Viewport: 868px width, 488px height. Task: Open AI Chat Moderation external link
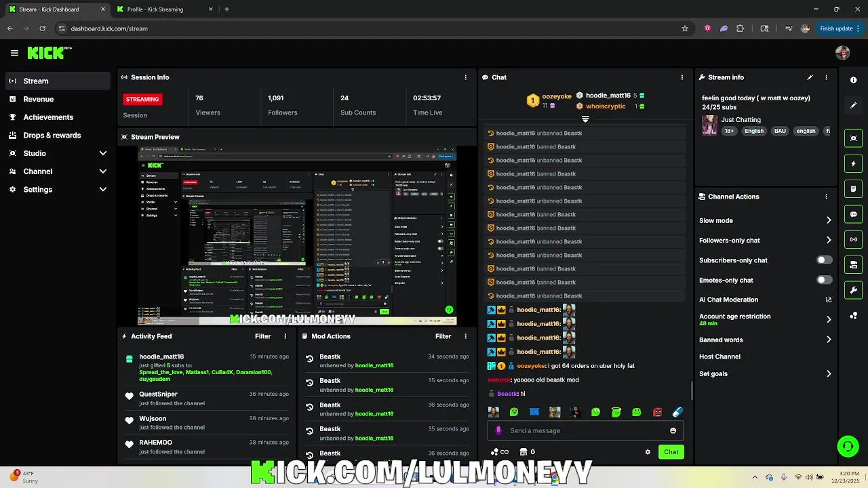(x=829, y=300)
